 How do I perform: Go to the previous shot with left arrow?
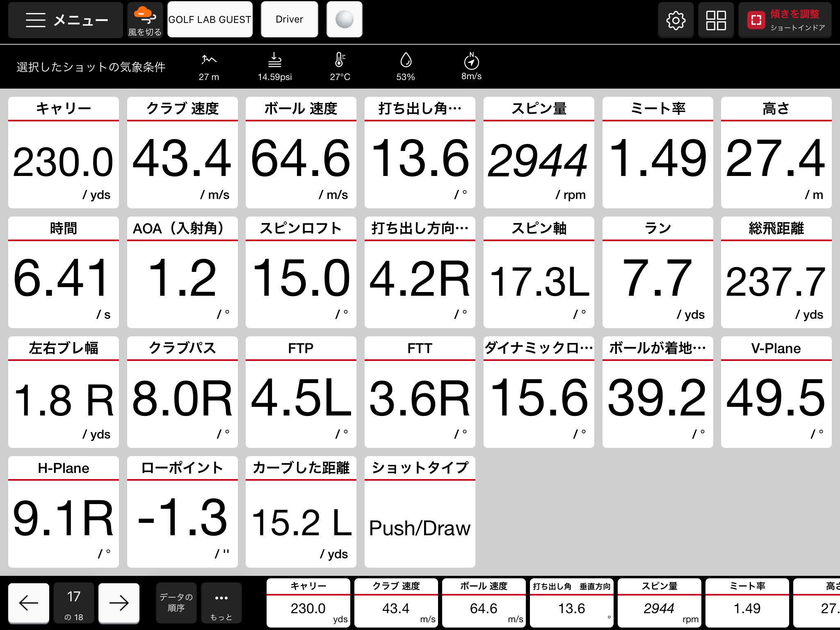click(x=29, y=603)
